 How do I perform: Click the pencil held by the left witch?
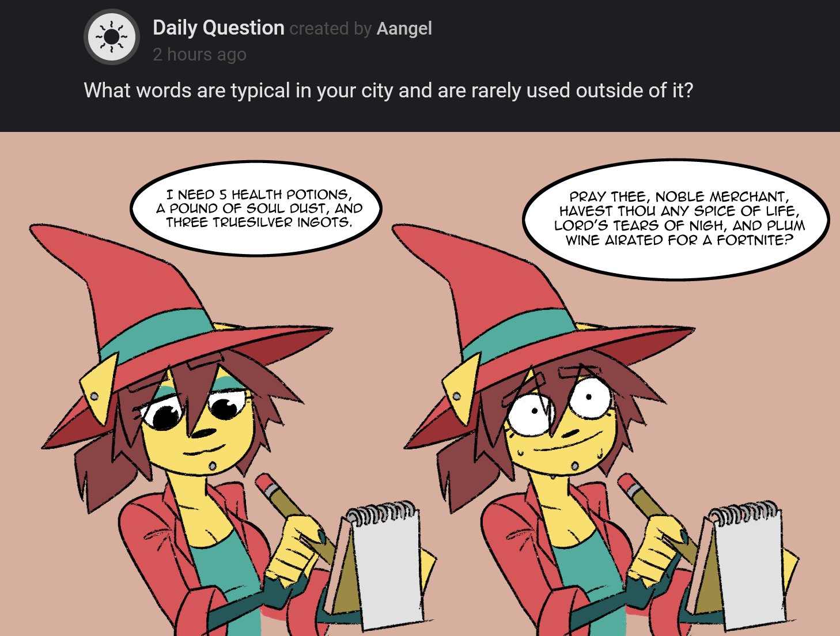click(x=294, y=516)
